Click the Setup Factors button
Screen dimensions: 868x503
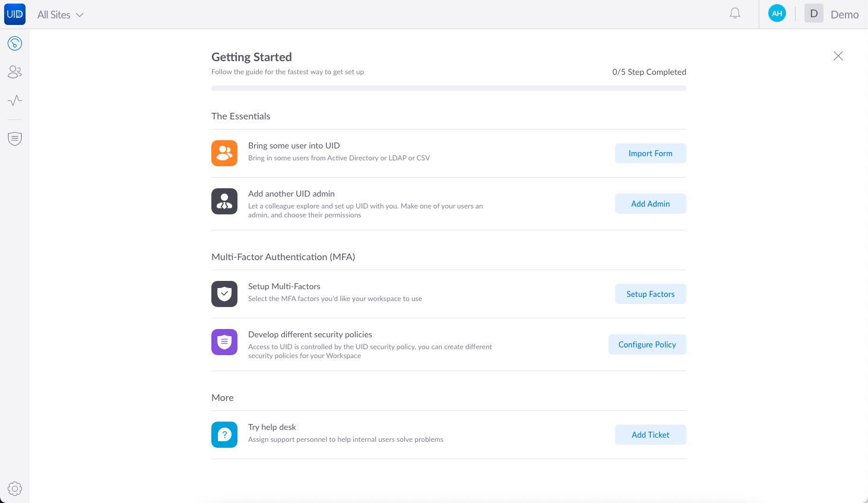click(650, 294)
